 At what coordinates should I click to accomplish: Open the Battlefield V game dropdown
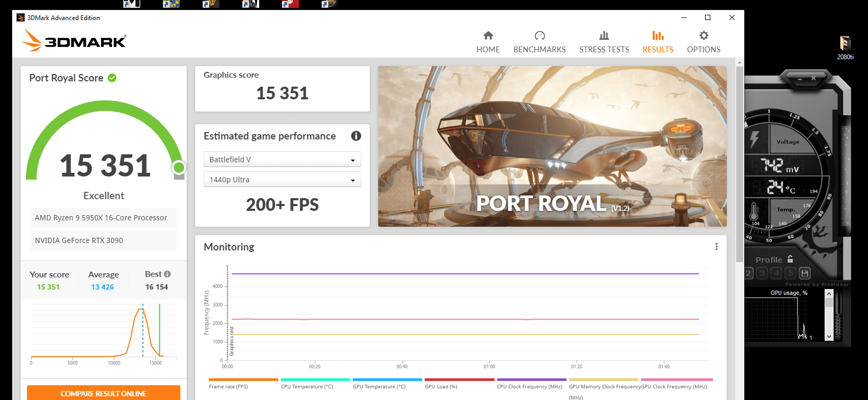282,159
